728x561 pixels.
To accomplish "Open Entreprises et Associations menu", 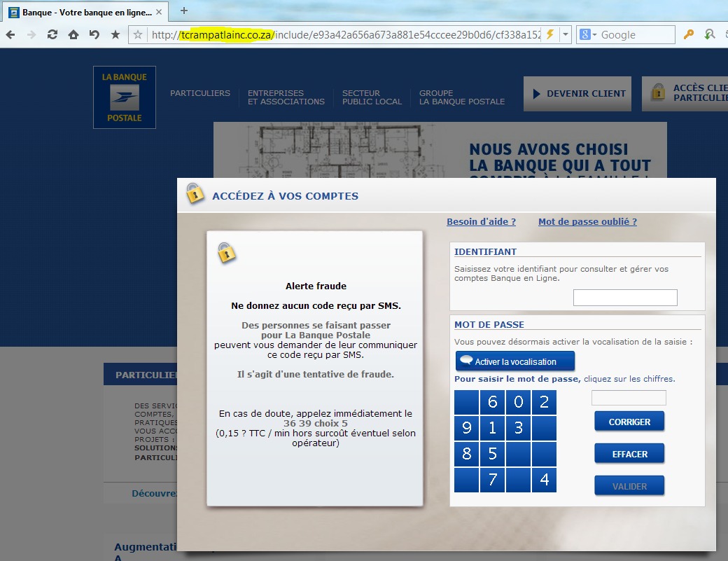I will pyautogui.click(x=286, y=97).
